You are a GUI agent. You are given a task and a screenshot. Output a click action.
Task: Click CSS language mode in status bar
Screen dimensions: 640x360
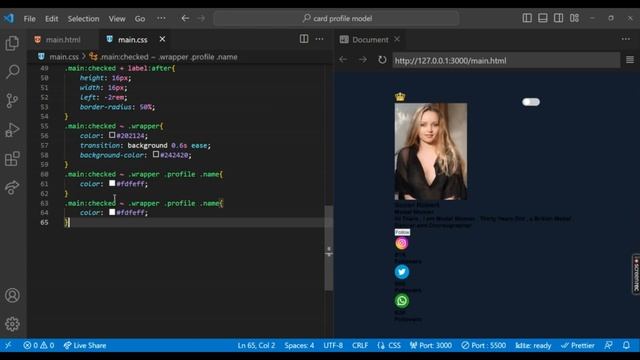389,345
